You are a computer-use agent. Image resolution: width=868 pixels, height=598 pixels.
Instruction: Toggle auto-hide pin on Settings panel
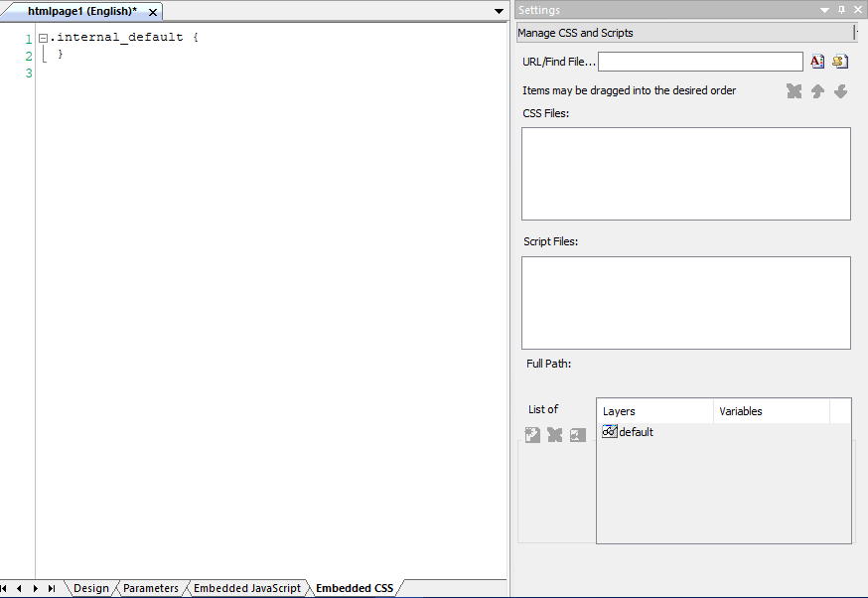(x=841, y=10)
